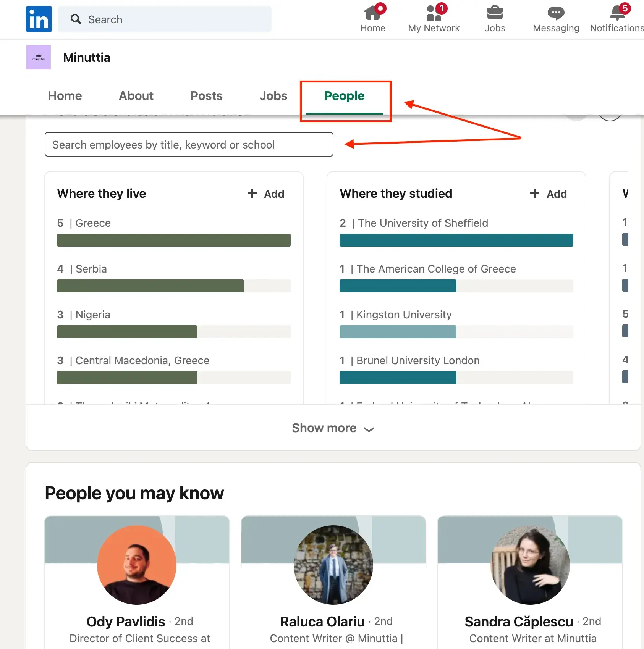Viewport: 644px width, 649px height.
Task: Click the plus Add in Where they studied
Action: (549, 194)
